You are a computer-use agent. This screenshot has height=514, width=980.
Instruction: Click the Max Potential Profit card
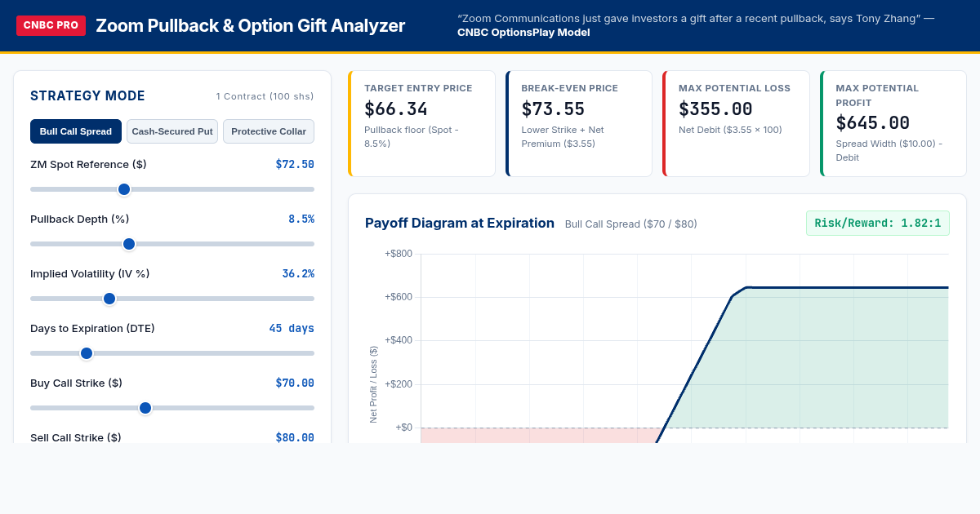point(893,123)
